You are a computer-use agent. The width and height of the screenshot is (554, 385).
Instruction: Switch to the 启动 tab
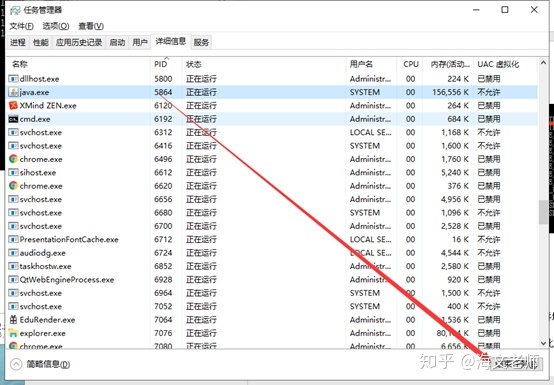pyautogui.click(x=117, y=42)
